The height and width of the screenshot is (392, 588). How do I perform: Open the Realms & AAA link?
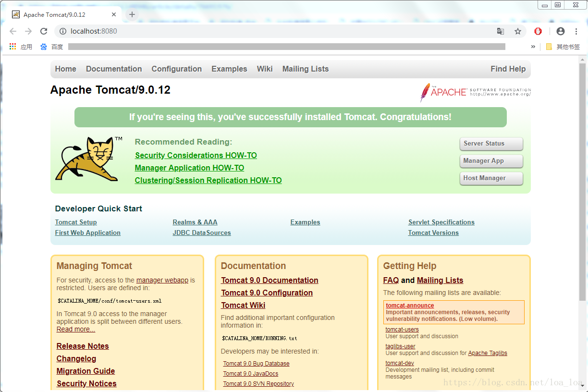195,222
